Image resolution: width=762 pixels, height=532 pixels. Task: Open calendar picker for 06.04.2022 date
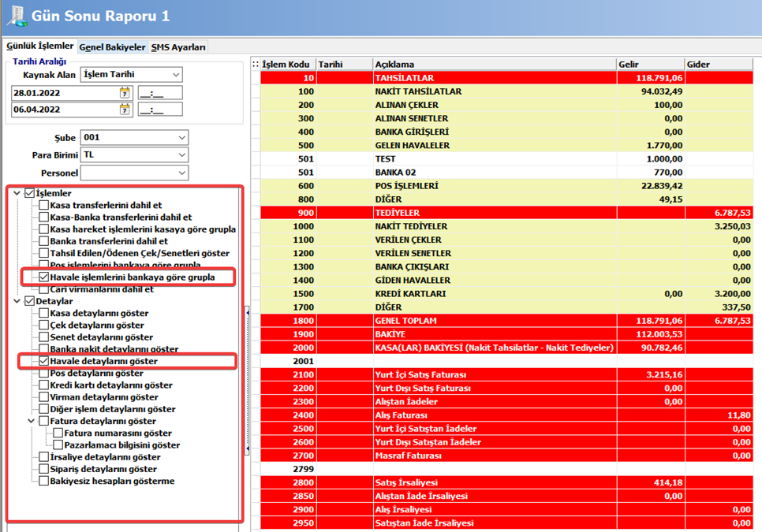(x=125, y=110)
